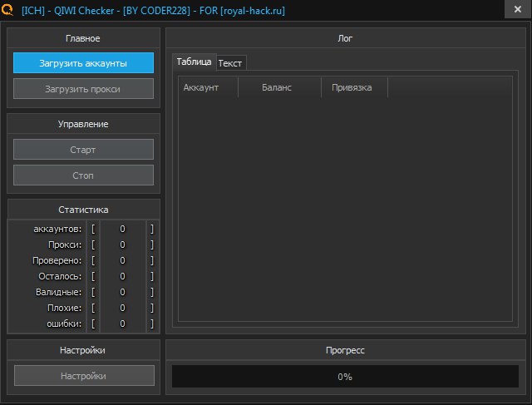Click the ошибки count value 0
532x405 pixels.
coord(122,324)
